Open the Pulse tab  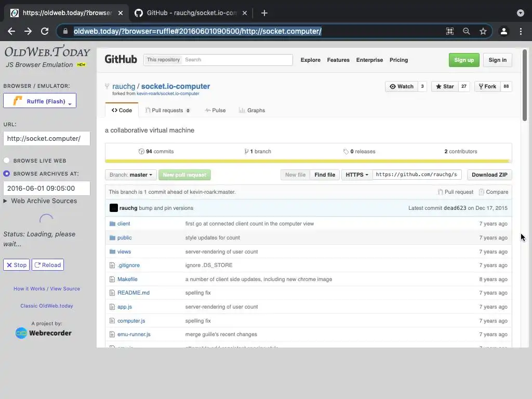pos(215,110)
